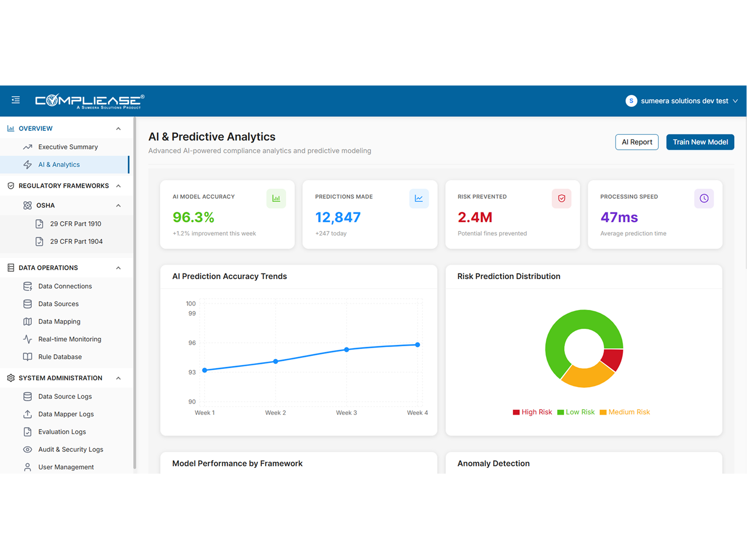Click the sidebar collapse icon next to the logo

(x=15, y=100)
